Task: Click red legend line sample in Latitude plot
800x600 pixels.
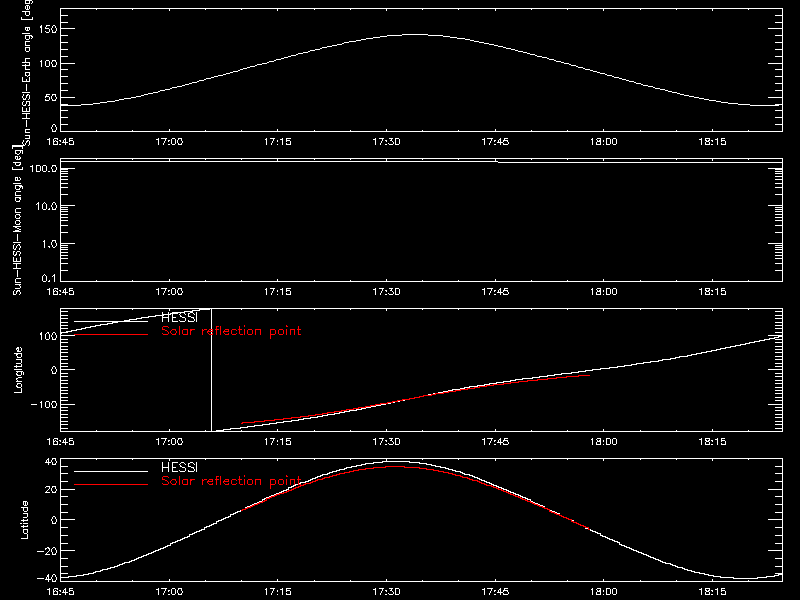Action: click(111, 485)
